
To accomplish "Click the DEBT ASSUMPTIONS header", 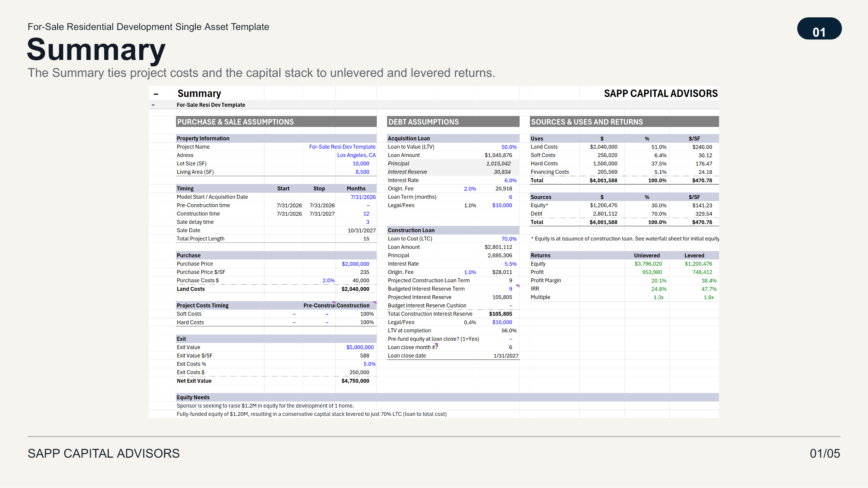I will [453, 122].
